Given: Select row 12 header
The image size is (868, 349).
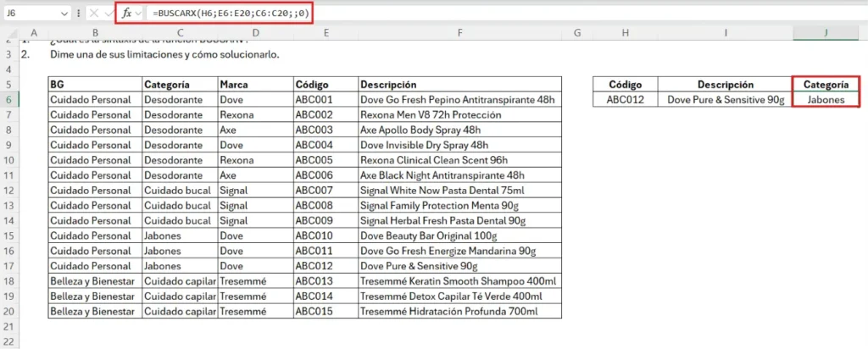Looking at the screenshot, I should 9,191.
